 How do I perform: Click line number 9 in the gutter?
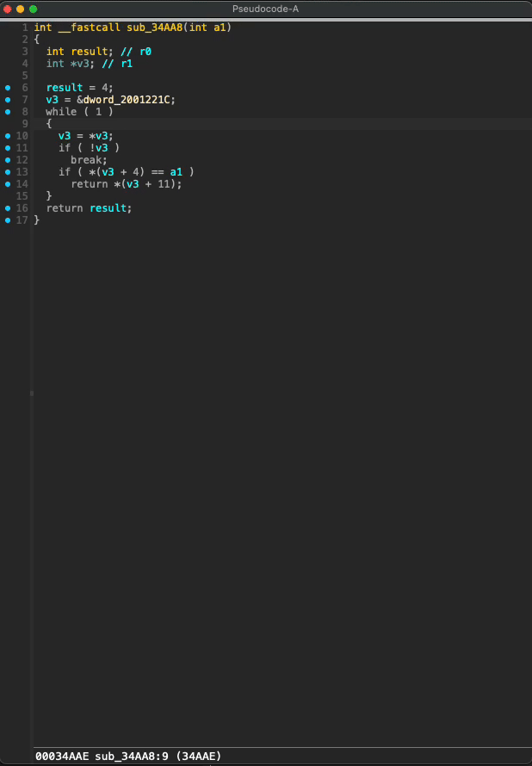25,124
